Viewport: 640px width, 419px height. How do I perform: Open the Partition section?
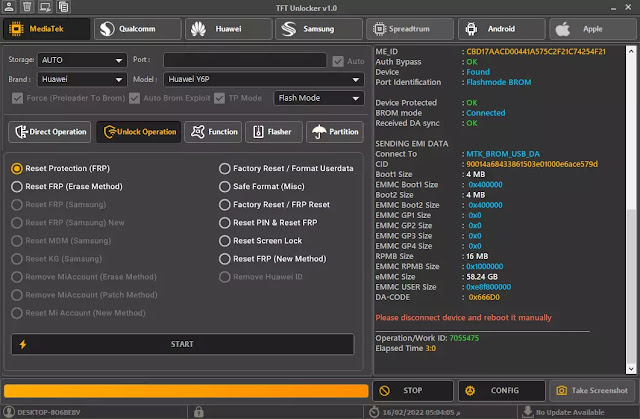coord(335,132)
